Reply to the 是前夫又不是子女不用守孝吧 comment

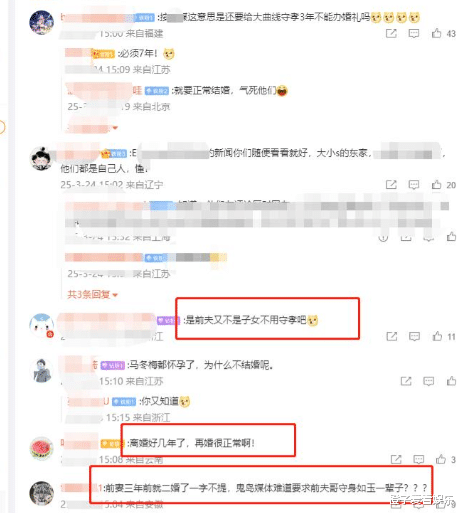tap(414, 337)
